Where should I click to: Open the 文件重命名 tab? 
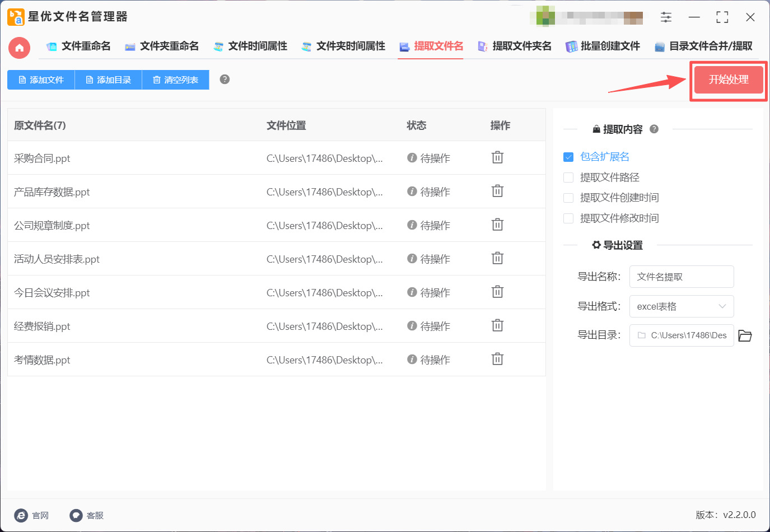tap(78, 46)
